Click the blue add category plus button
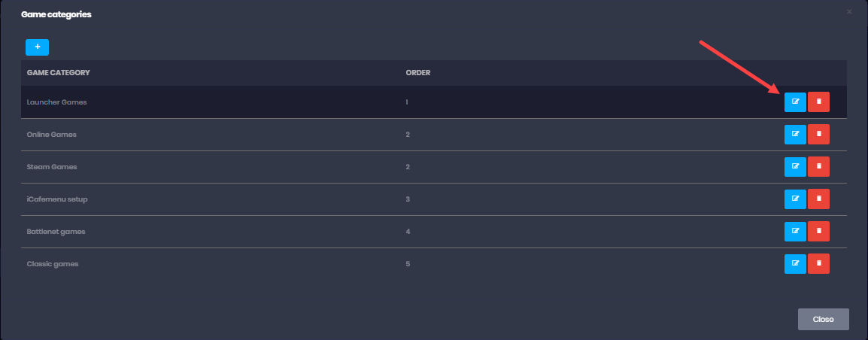Screen dimensions: 868x340 coord(37,47)
